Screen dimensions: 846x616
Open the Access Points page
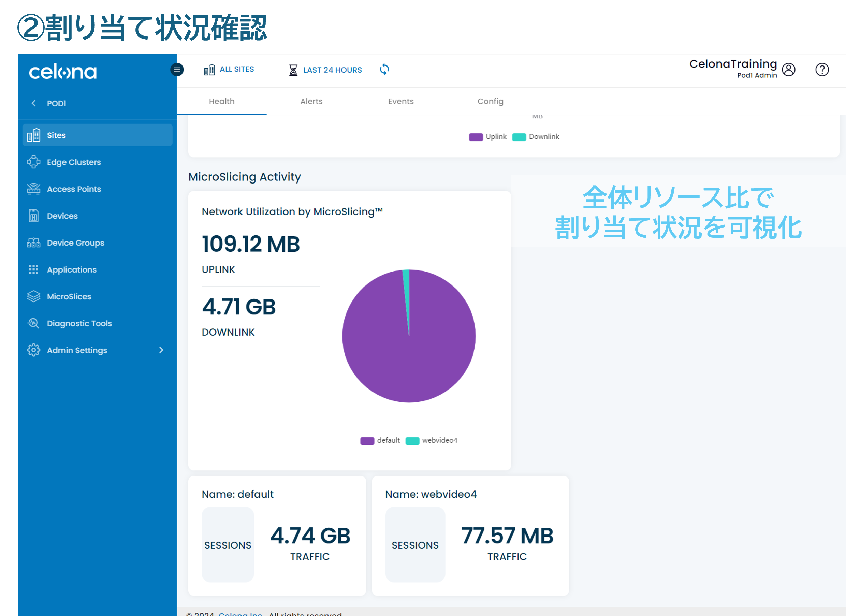click(73, 189)
